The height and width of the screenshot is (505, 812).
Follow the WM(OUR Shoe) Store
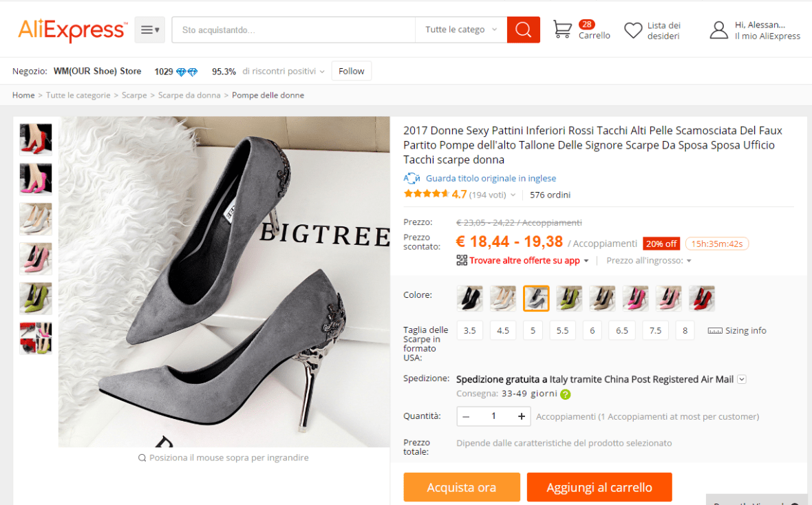point(351,71)
